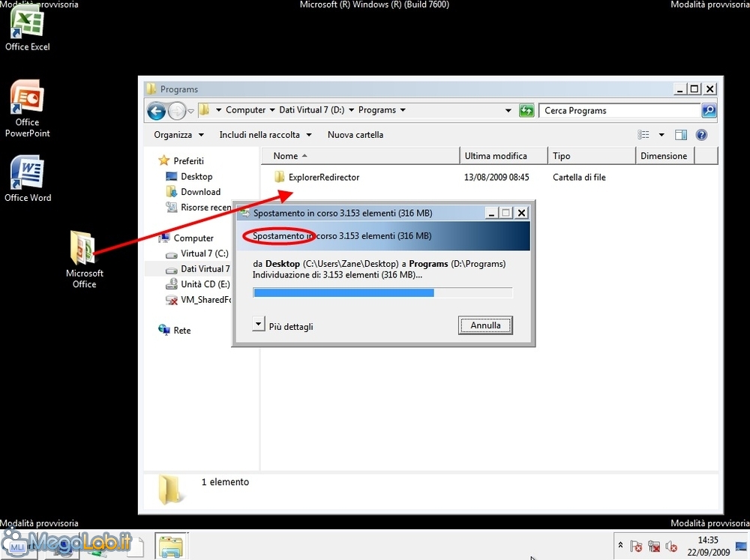Expand the arrow after Dati Virtual 7 (D:)
This screenshot has width=750, height=560.
(x=352, y=110)
